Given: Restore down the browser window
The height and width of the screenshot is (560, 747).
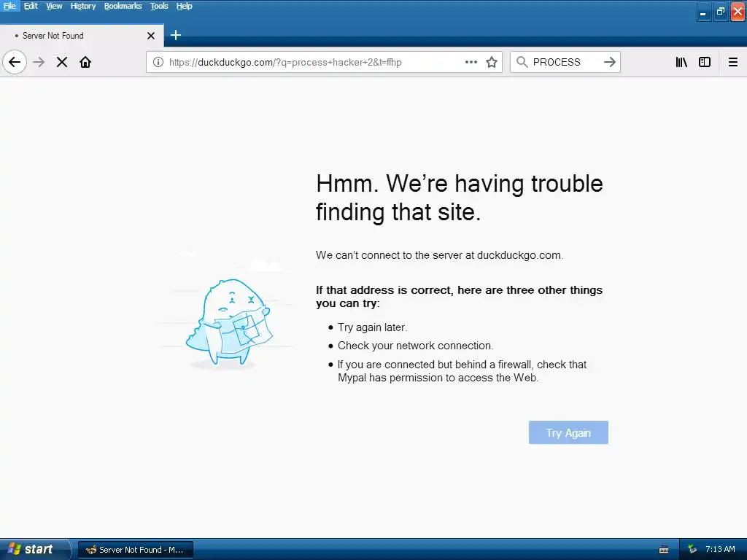Looking at the screenshot, I should pos(720,12).
